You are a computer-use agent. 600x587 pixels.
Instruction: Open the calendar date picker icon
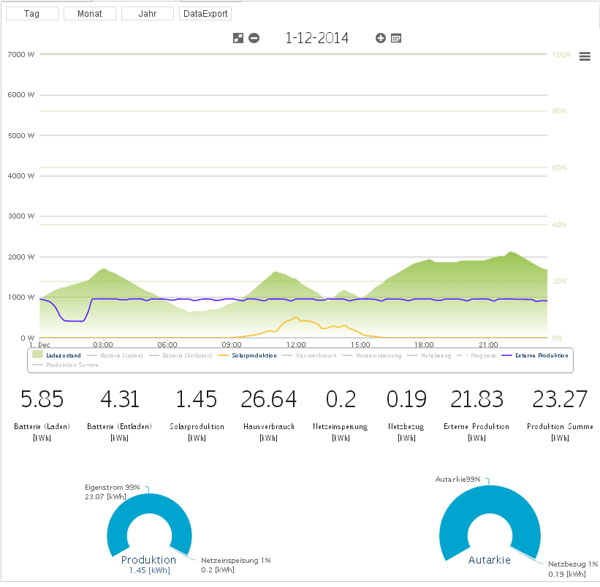point(396,38)
